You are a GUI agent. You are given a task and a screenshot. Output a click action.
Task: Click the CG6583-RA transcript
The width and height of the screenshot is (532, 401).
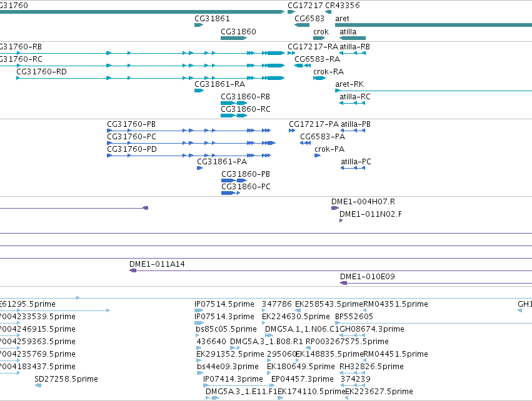point(303,66)
